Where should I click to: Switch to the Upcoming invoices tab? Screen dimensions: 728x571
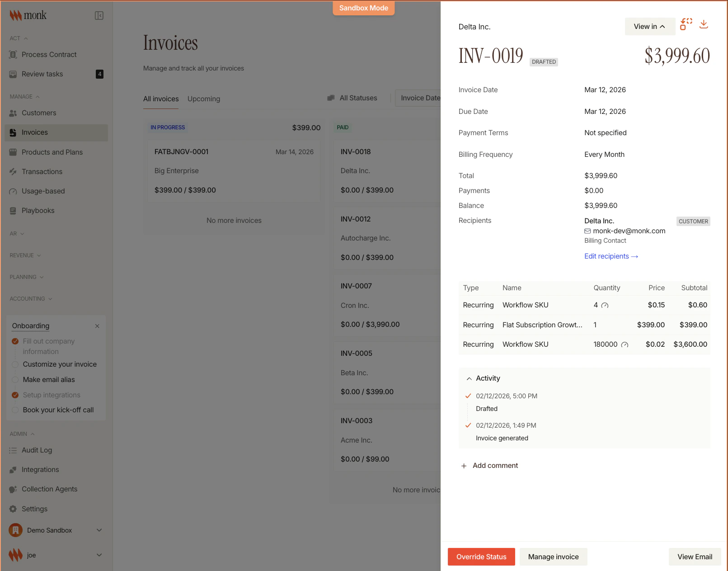click(x=204, y=99)
